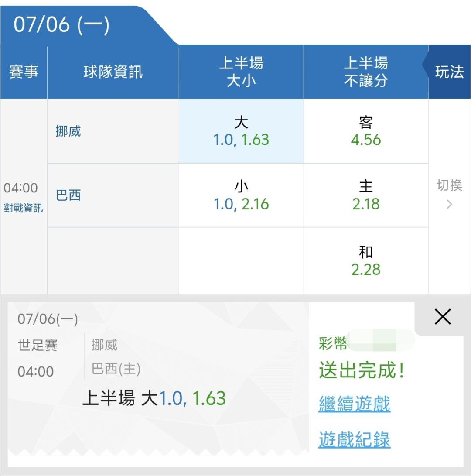The image size is (471, 476).
Task: Open team info for 挪威
Action: (x=68, y=131)
